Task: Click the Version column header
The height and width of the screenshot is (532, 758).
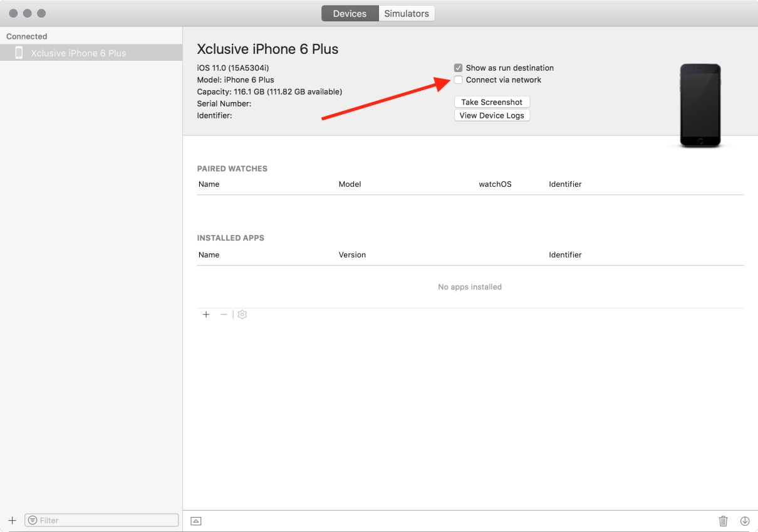Action: pos(353,255)
